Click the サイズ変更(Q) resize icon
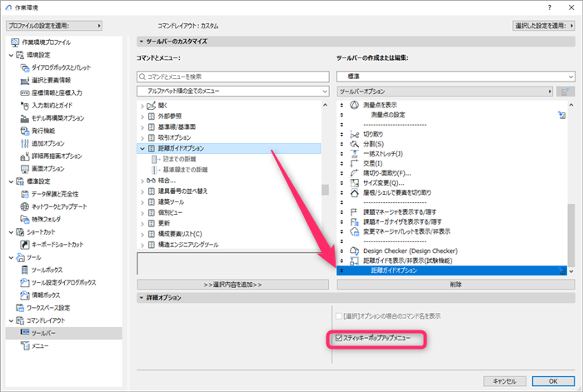Image resolution: width=583 pixels, height=392 pixels. pyautogui.click(x=355, y=182)
